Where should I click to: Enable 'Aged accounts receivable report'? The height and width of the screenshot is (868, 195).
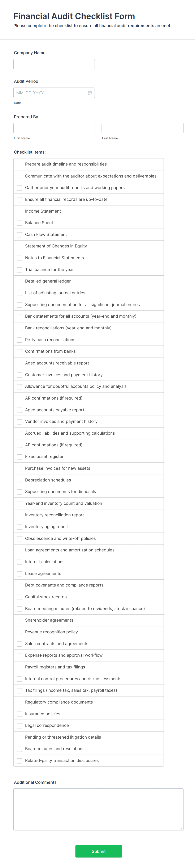click(x=19, y=363)
